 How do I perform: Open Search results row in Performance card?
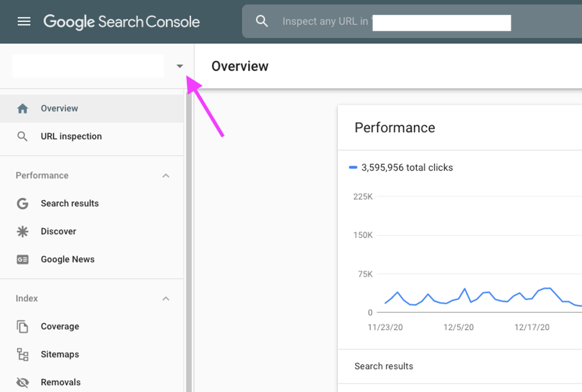[x=384, y=366]
